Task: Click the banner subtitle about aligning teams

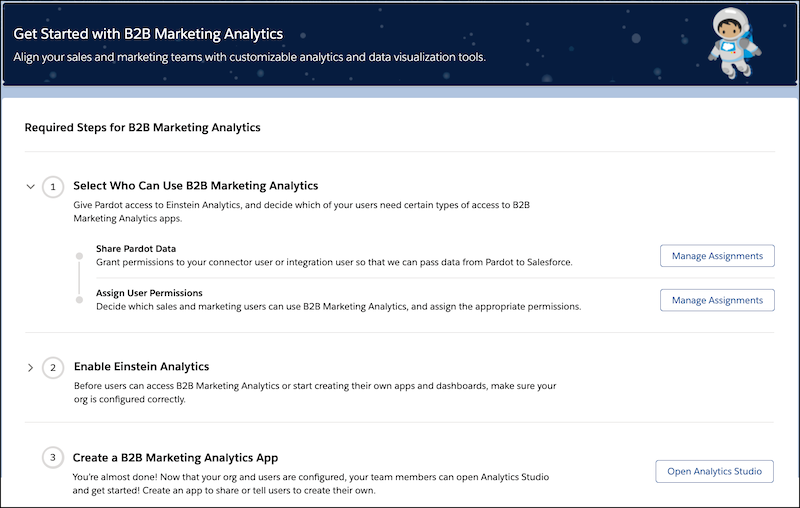Action: click(x=249, y=57)
